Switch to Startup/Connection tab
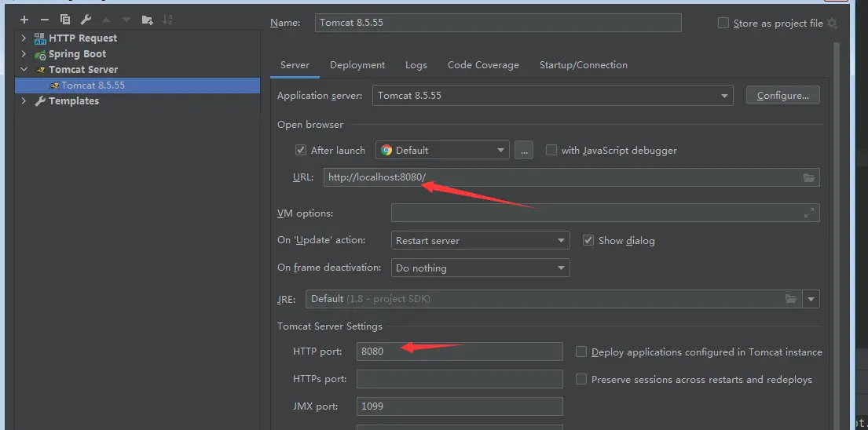 click(x=584, y=65)
